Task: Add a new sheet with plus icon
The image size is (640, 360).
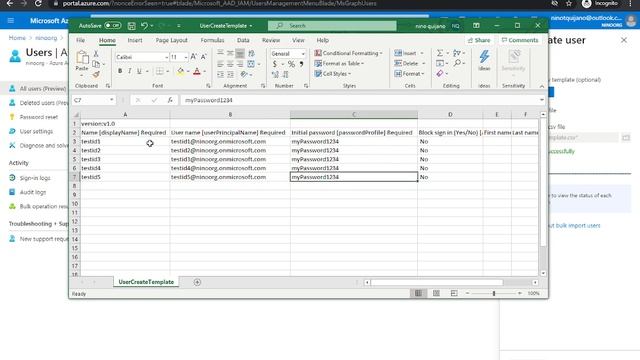Action: click(x=197, y=282)
